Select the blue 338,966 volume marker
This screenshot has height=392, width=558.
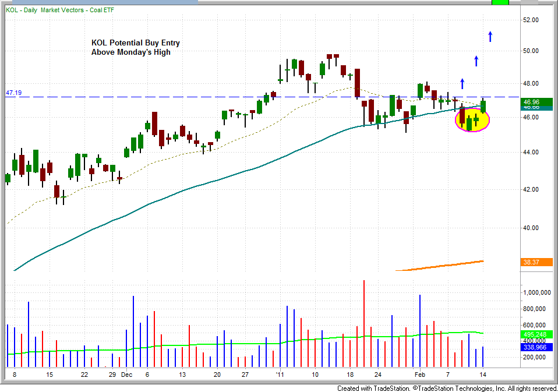click(x=536, y=347)
